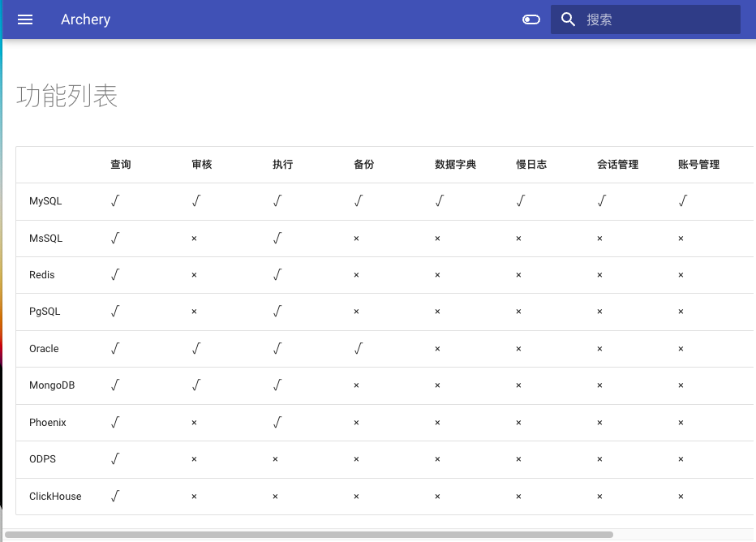Toggle the dark mode switch

tap(530, 19)
